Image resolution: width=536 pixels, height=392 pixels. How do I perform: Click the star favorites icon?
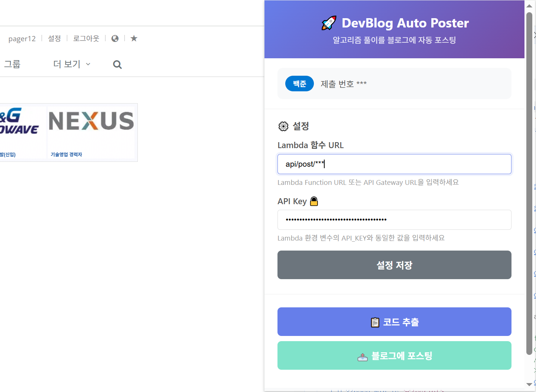[134, 39]
